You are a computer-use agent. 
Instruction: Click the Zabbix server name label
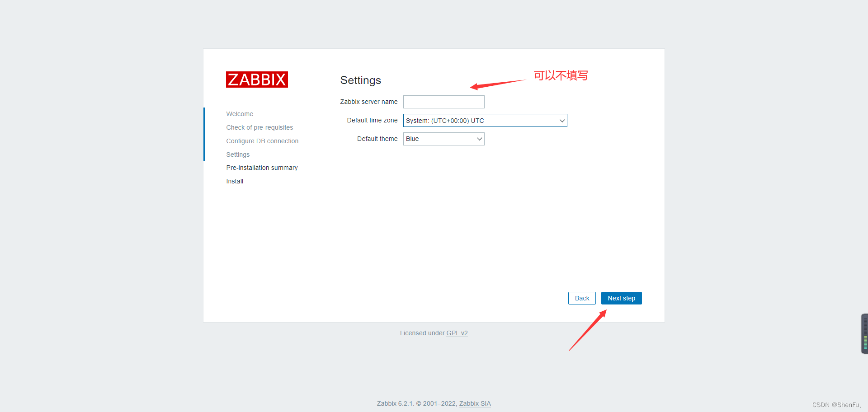[368, 102]
